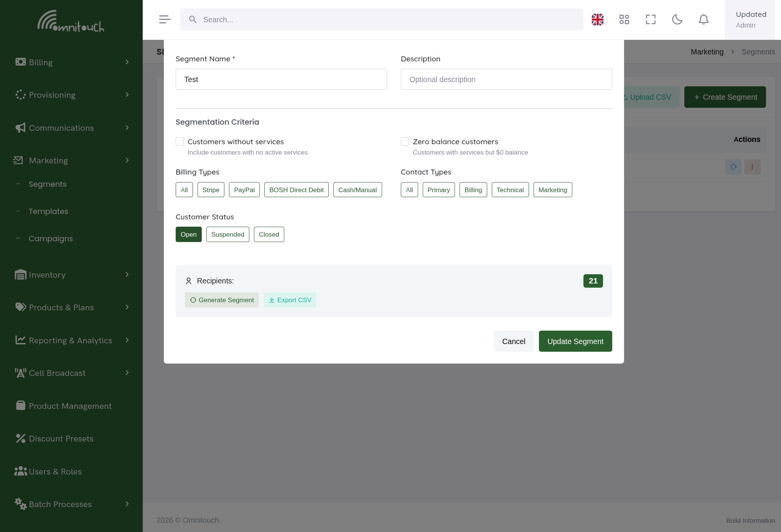The height and width of the screenshot is (532, 781).
Task: Click the Recipients person icon
Action: [x=188, y=281]
